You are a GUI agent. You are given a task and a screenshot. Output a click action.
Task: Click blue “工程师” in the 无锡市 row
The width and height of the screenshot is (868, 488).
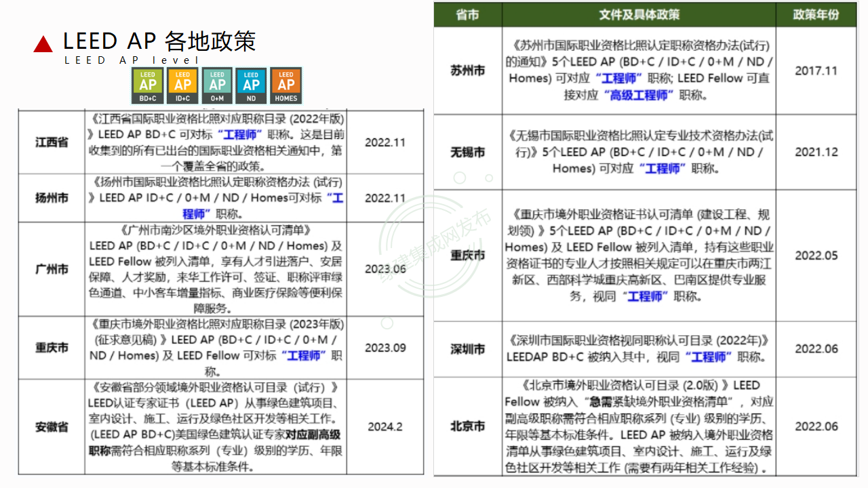coord(663,168)
